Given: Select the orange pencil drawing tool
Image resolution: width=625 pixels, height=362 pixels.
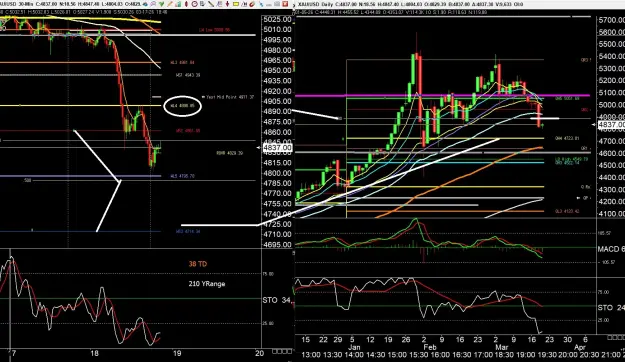Looking at the screenshot, I should pyautogui.click(x=170, y=4).
